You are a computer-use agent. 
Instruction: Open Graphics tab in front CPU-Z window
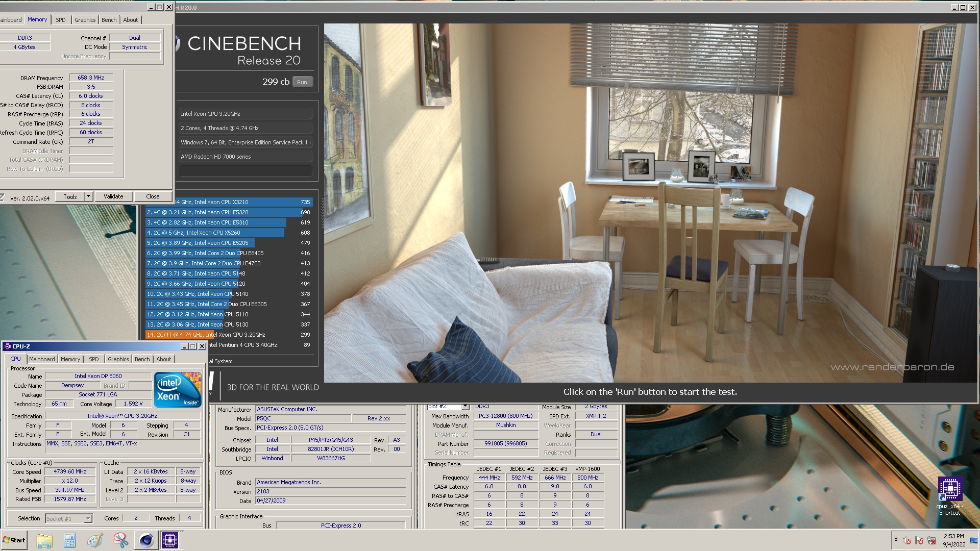point(118,359)
